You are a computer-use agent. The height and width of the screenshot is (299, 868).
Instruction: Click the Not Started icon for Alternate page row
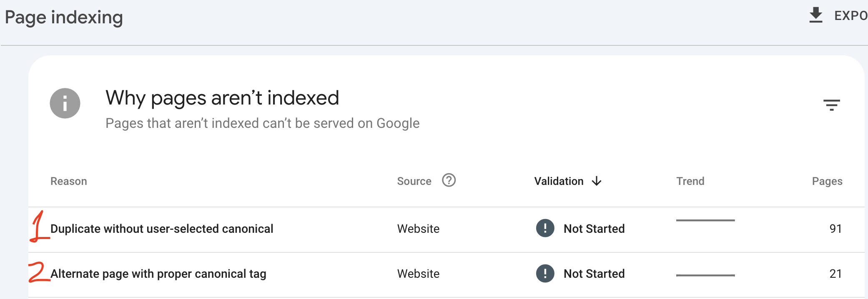pos(545,274)
